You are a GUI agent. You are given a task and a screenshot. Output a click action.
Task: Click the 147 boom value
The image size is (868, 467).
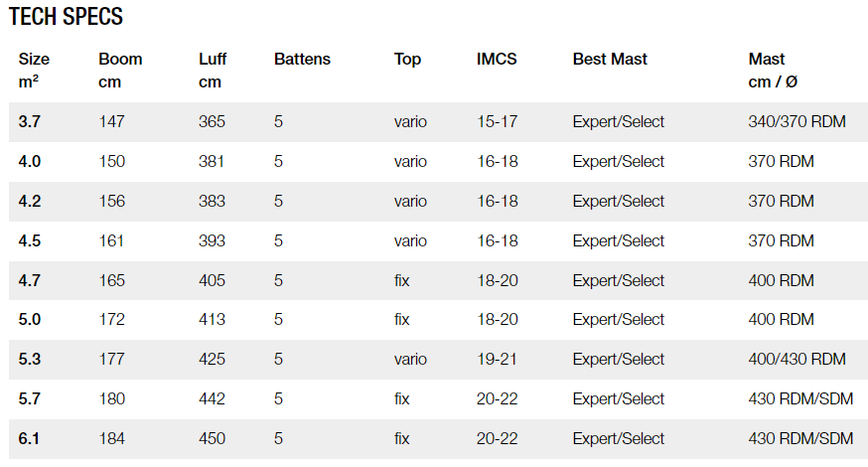(112, 122)
